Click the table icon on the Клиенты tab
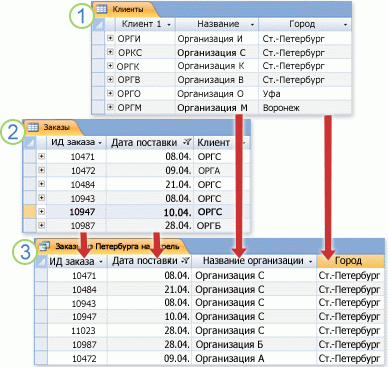 click(101, 9)
